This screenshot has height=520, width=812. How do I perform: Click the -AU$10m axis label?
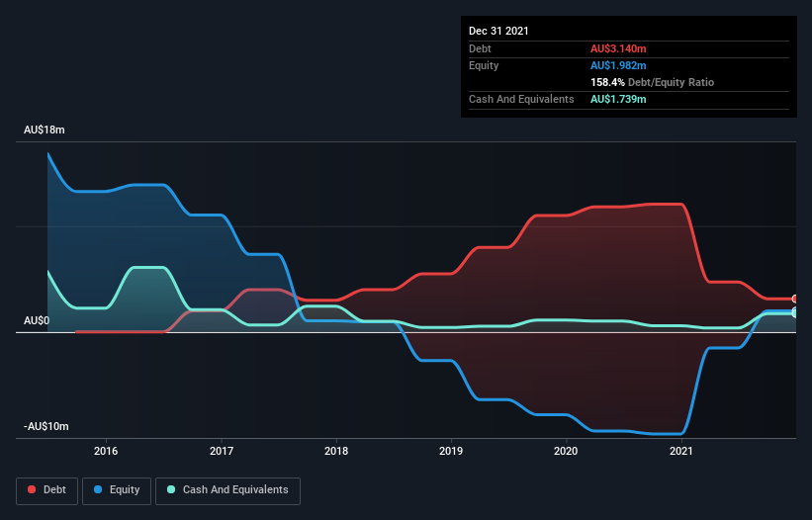click(x=46, y=426)
